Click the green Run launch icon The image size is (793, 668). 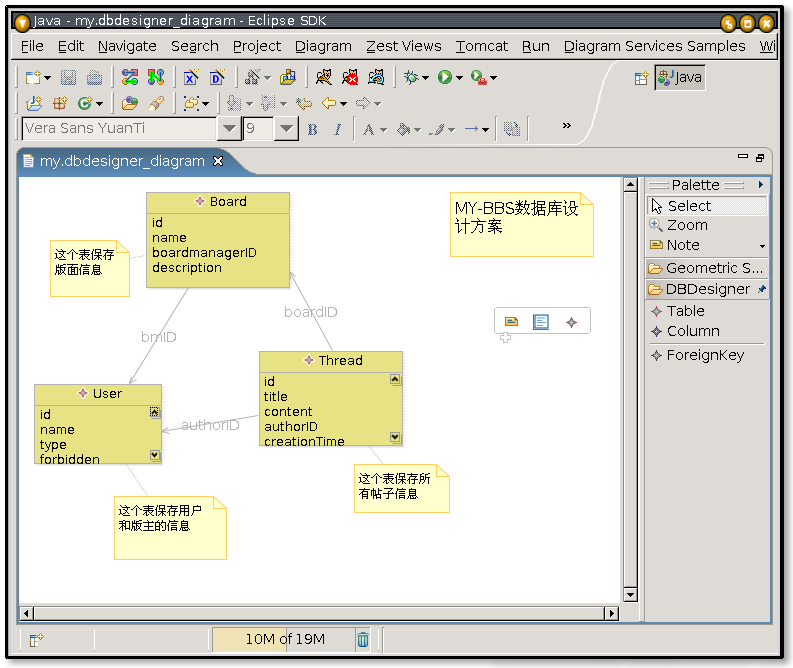pos(444,77)
